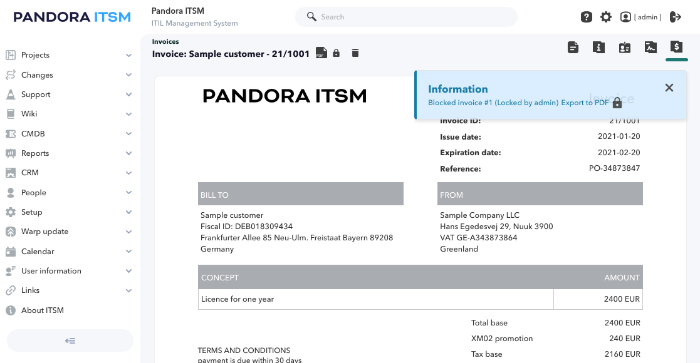700x363 pixels.
Task: Log out using the exit icon
Action: [x=675, y=17]
